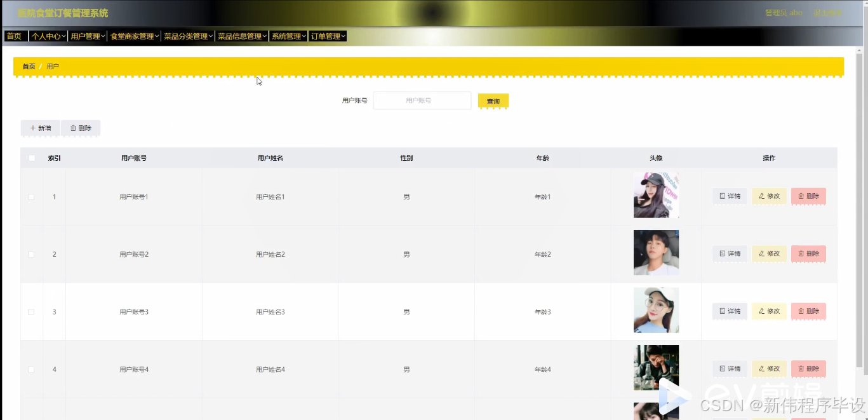Viewport: 868px width, 420px height.
Task: Expand the 系统管理 dropdown menu
Action: (289, 36)
